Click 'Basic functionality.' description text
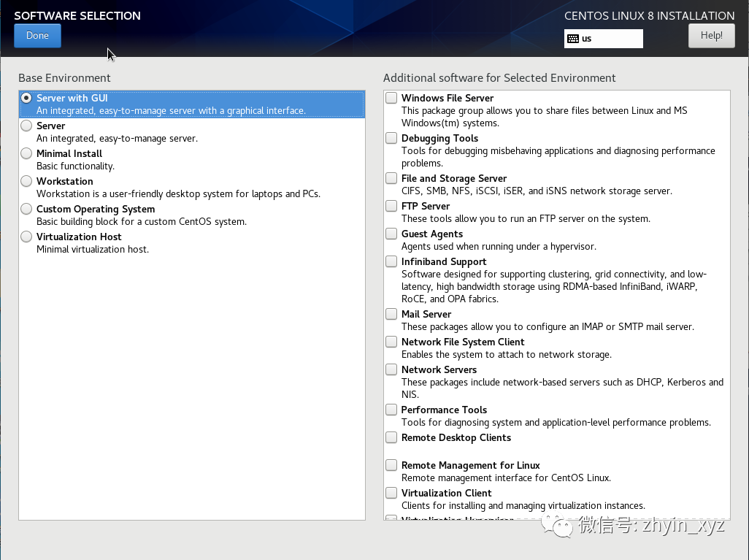Screen dimensions: 749x560 pyautogui.click(x=75, y=166)
